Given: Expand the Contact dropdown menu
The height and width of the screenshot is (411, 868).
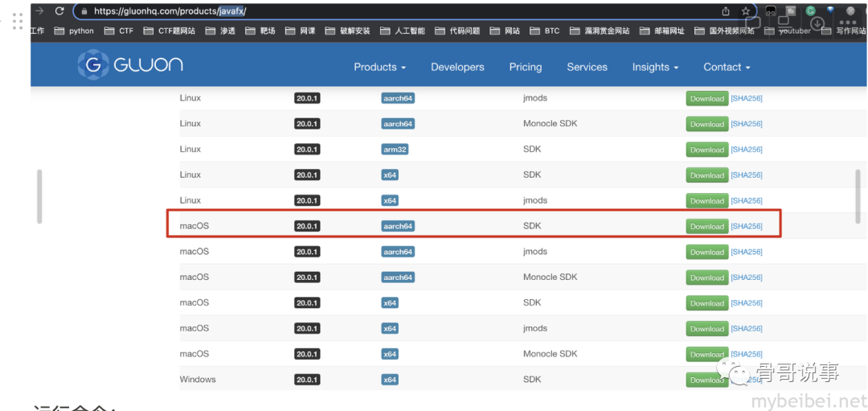Looking at the screenshot, I should [x=727, y=67].
